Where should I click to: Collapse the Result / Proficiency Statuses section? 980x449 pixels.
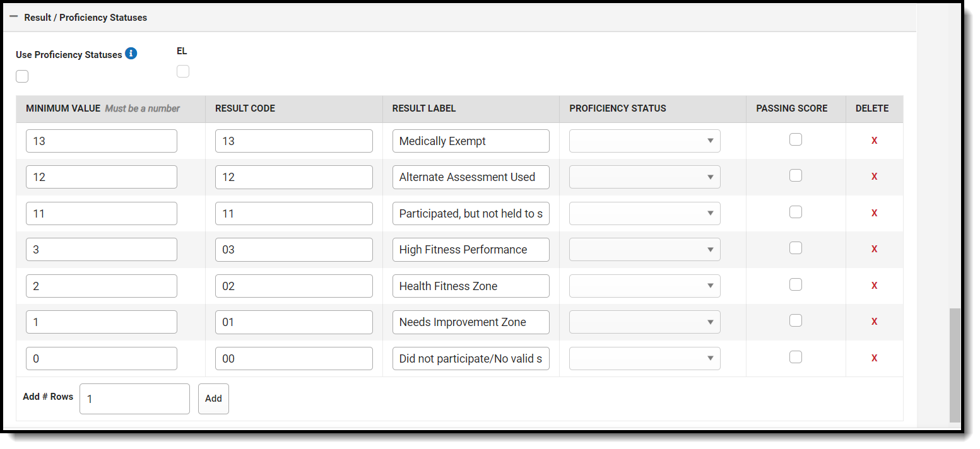(14, 17)
